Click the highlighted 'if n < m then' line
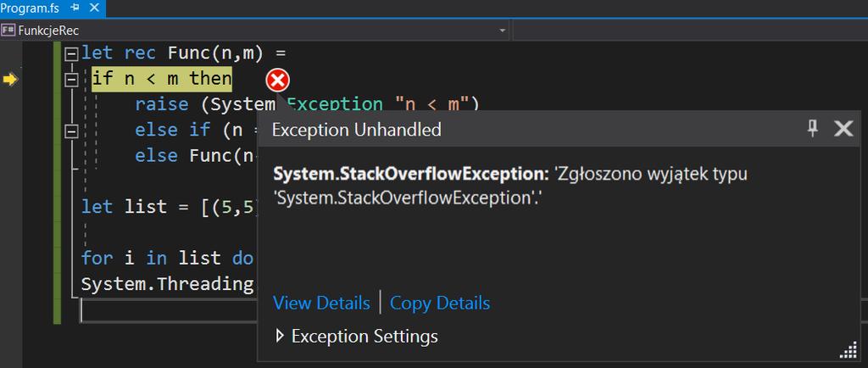 (162, 79)
